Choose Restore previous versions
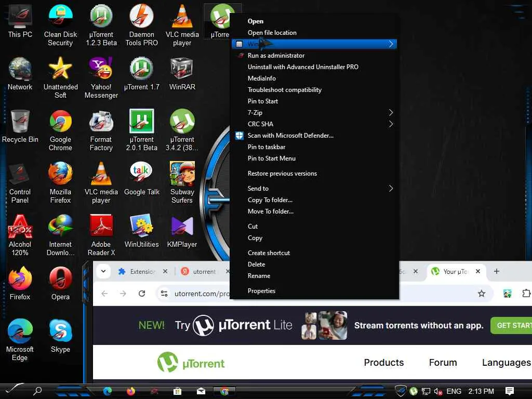Screen dimensions: 532x399 point(314,174)
